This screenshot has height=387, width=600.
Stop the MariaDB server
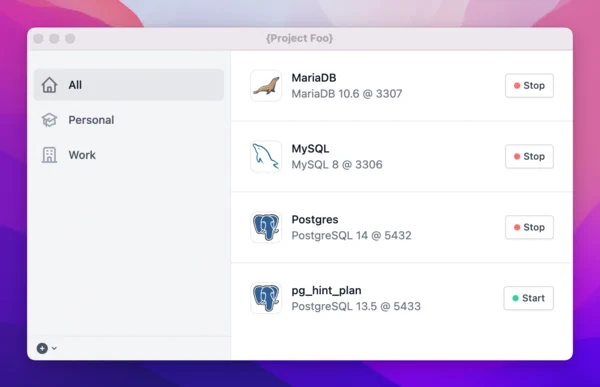coord(529,85)
